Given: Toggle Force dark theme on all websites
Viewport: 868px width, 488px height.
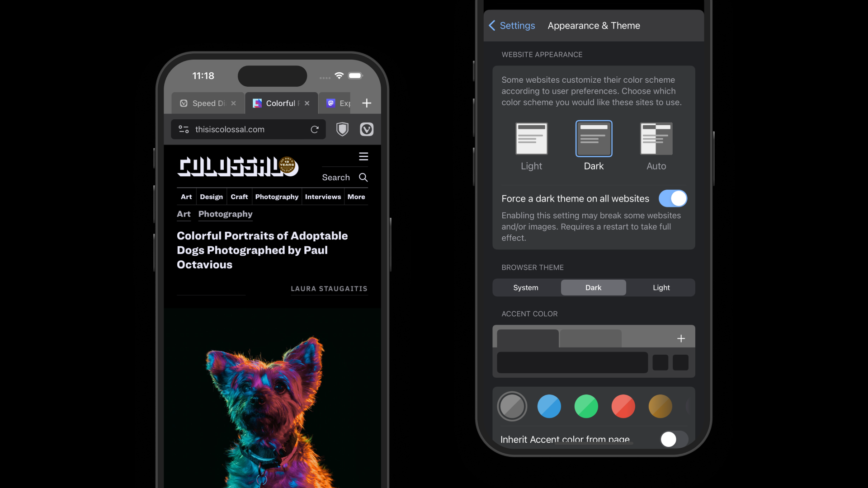Looking at the screenshot, I should pos(672,198).
